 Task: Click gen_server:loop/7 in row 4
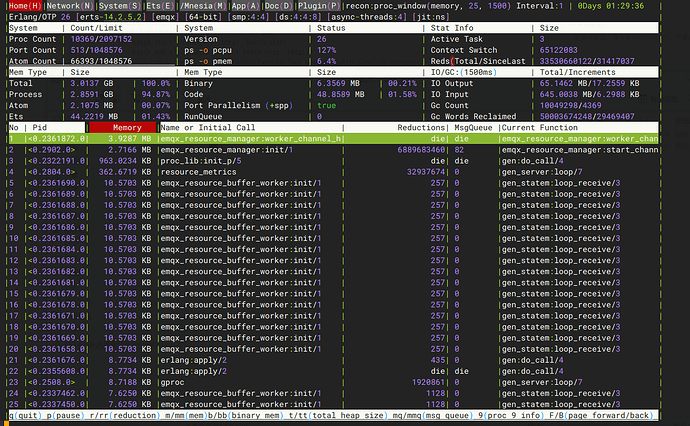(x=542, y=172)
